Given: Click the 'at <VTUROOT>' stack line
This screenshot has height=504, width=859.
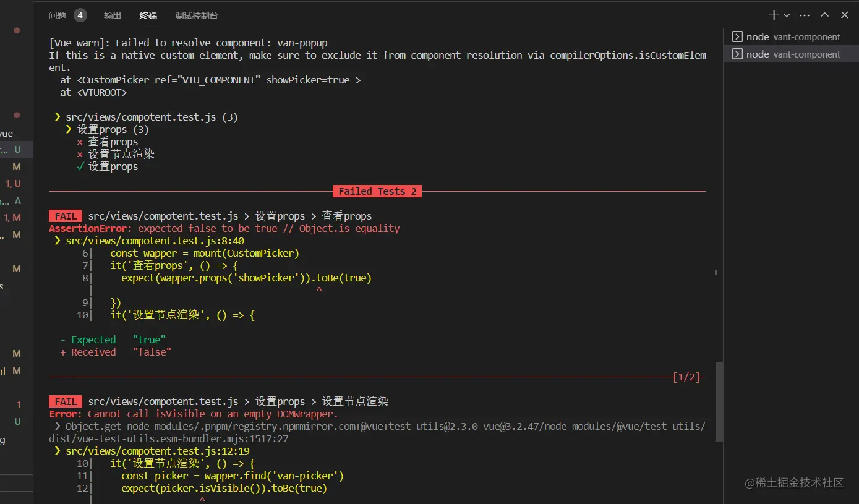Looking at the screenshot, I should click(x=93, y=92).
